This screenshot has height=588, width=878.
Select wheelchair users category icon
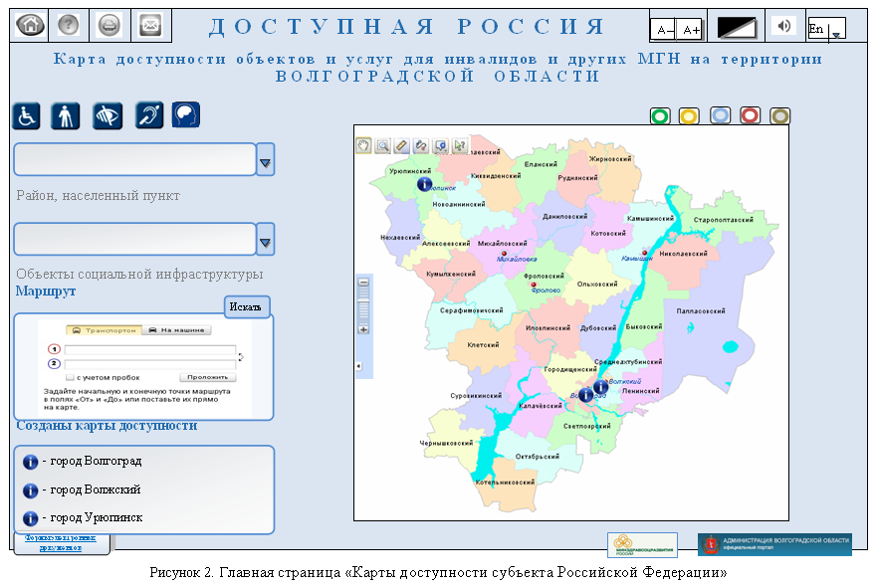[x=26, y=115]
